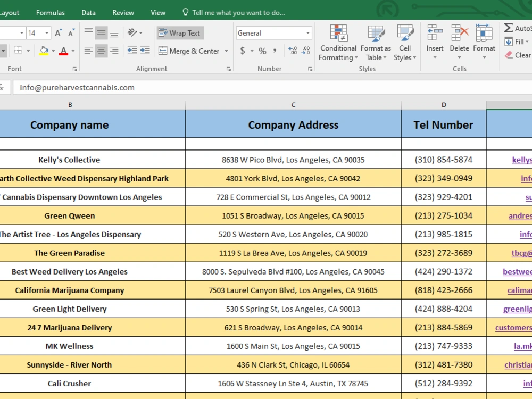Open the font size 14 dropdown
This screenshot has height=399, width=532.
tap(47, 33)
